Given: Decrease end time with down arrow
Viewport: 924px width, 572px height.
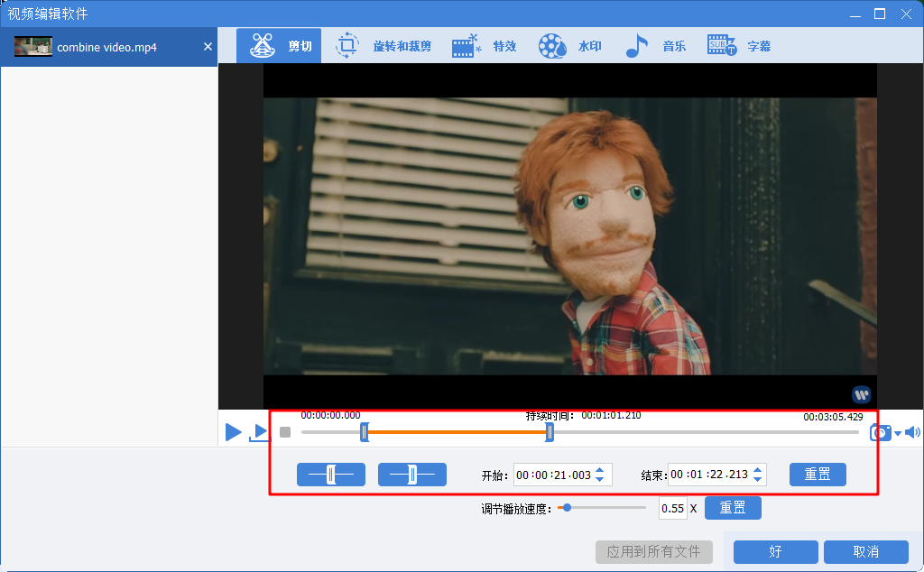Looking at the screenshot, I should coord(757,479).
